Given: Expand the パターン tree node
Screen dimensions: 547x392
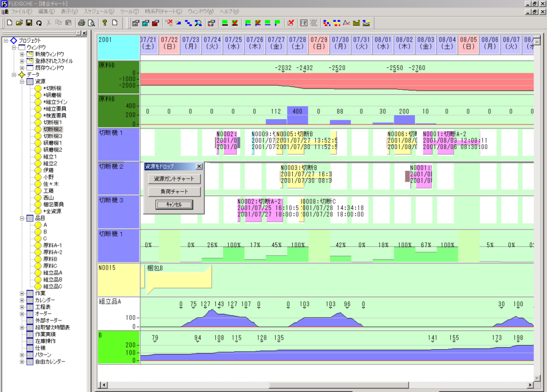Looking at the screenshot, I should click(22, 355).
